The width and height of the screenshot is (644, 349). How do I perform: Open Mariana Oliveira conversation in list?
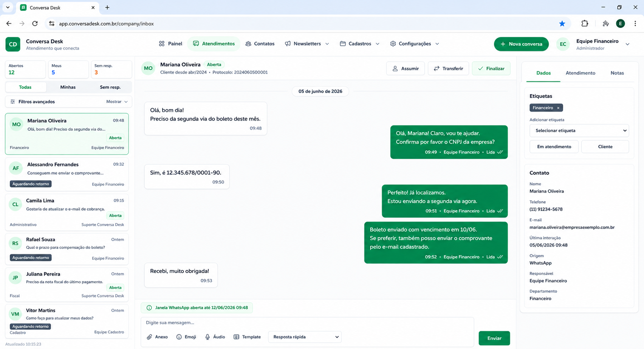(67, 134)
